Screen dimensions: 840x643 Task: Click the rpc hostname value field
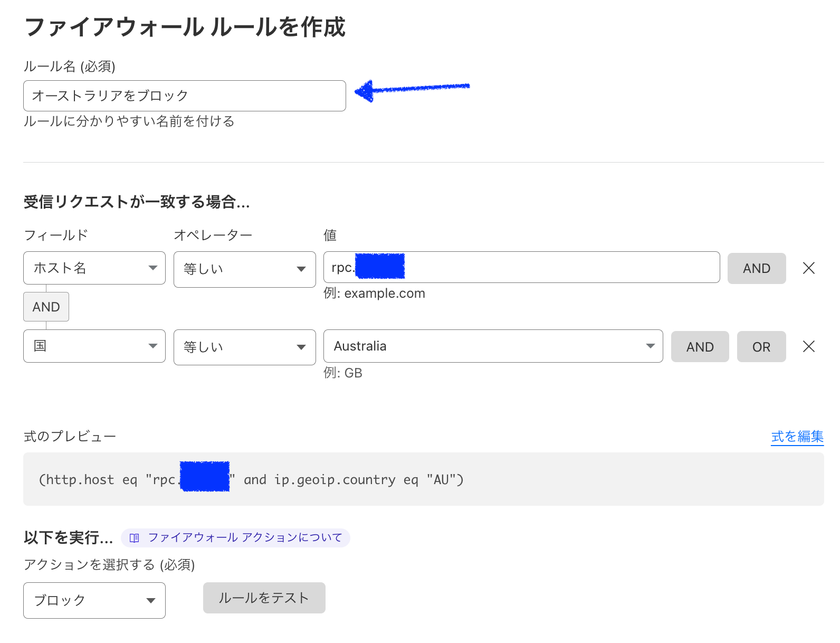(522, 267)
